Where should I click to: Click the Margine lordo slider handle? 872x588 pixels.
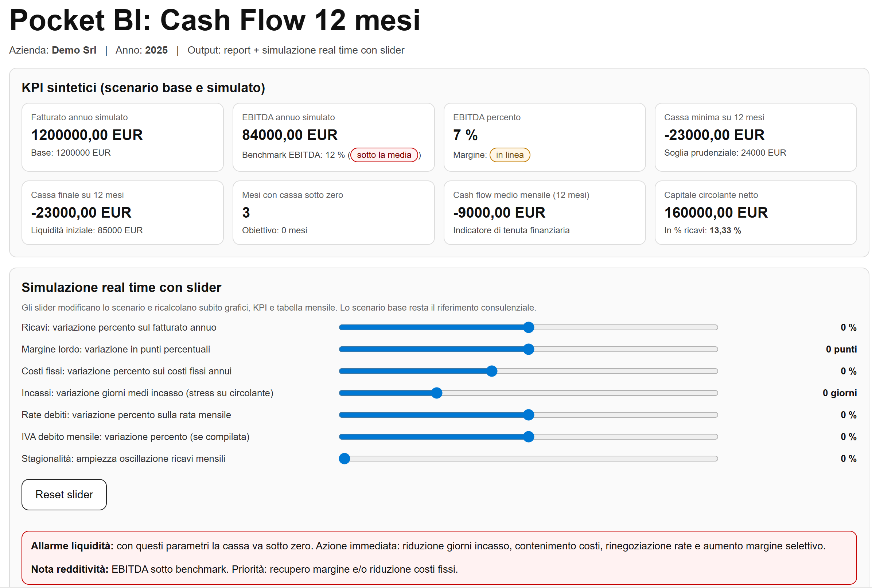click(x=528, y=349)
